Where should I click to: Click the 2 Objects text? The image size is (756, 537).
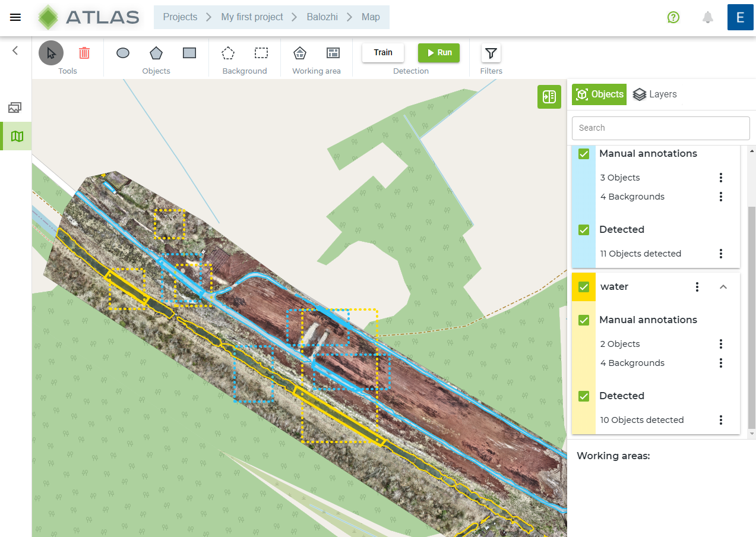coord(620,344)
